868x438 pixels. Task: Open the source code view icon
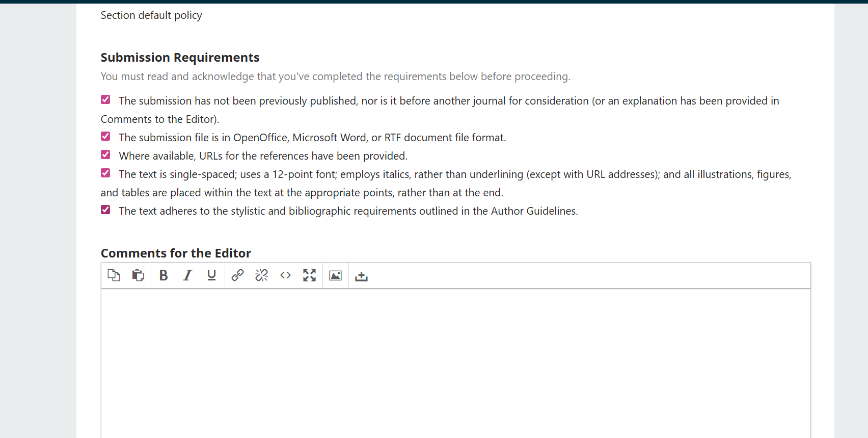(x=285, y=275)
